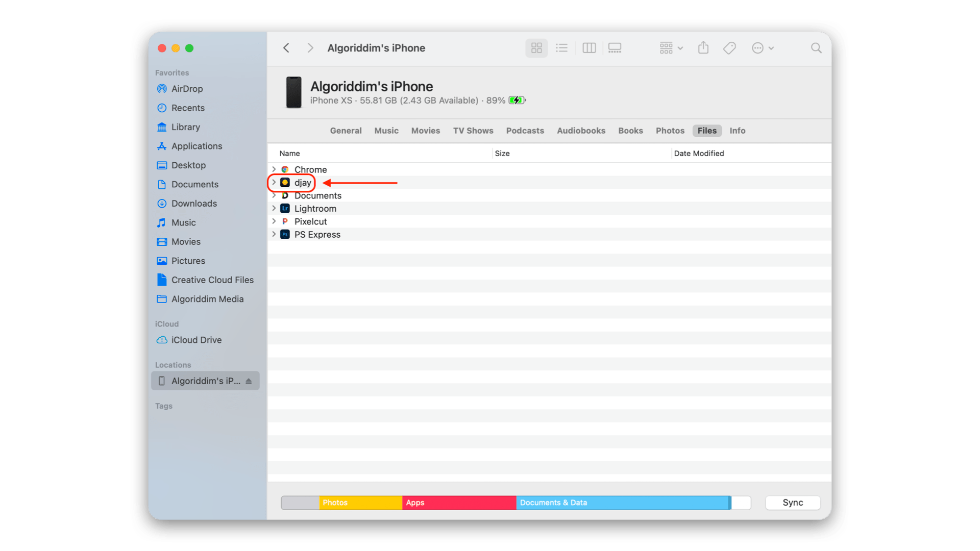Switch to list view

(x=561, y=47)
